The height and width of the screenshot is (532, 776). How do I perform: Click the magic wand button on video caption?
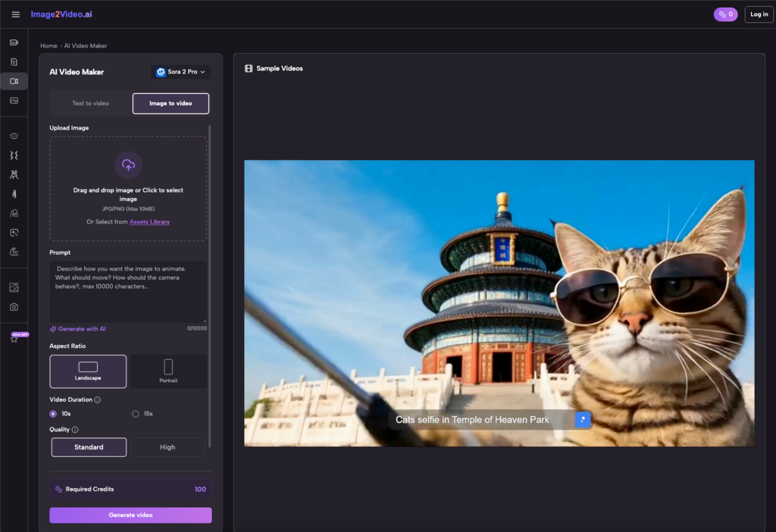tap(583, 419)
